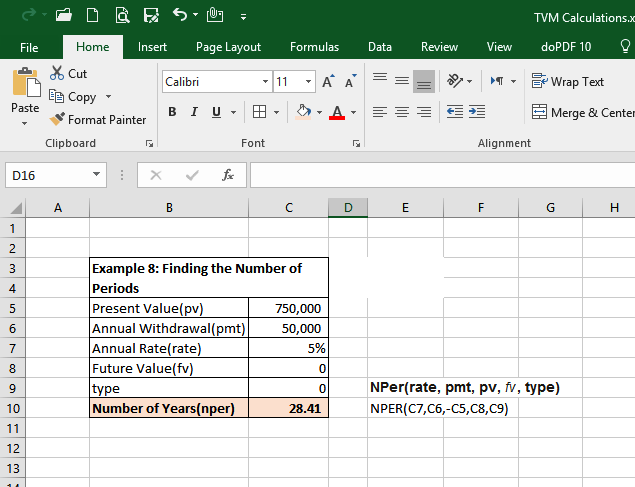This screenshot has width=635, height=487.
Task: Align text right icon
Action: (424, 112)
